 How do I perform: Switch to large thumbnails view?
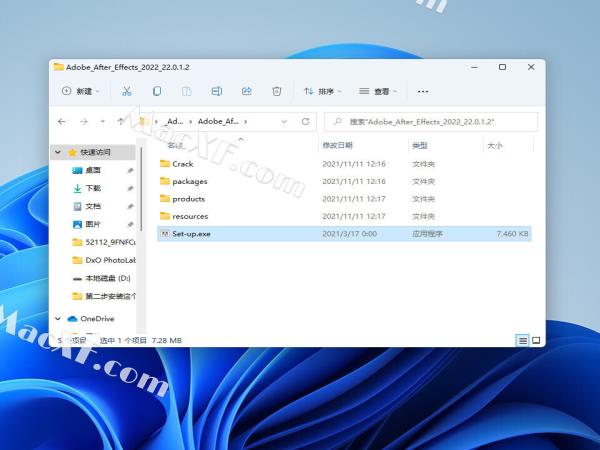coord(536,341)
